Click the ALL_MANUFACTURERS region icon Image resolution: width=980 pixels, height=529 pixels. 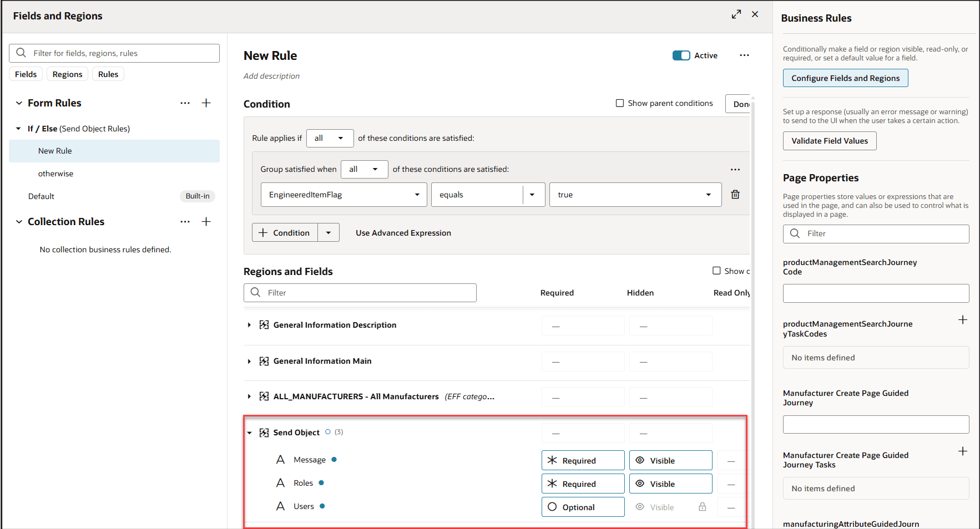point(264,396)
